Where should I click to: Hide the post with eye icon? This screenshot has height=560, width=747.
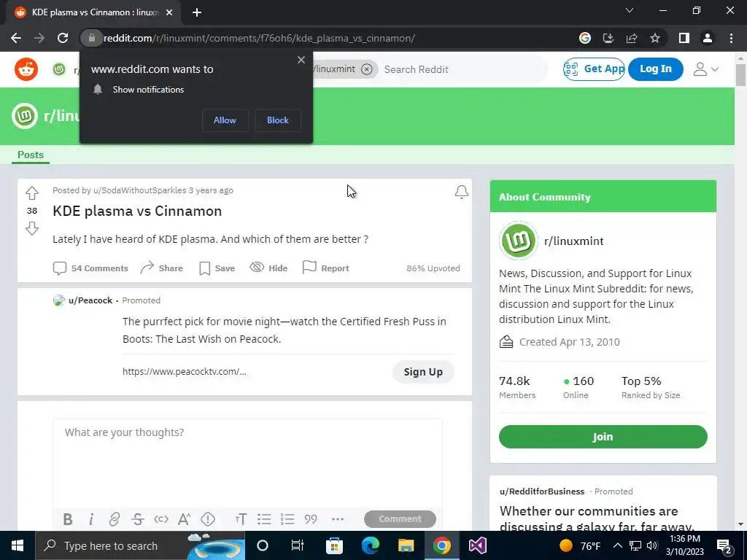[x=268, y=268]
